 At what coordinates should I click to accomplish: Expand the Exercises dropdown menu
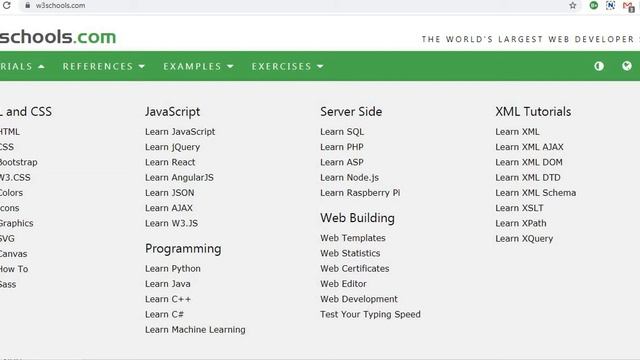(x=287, y=66)
